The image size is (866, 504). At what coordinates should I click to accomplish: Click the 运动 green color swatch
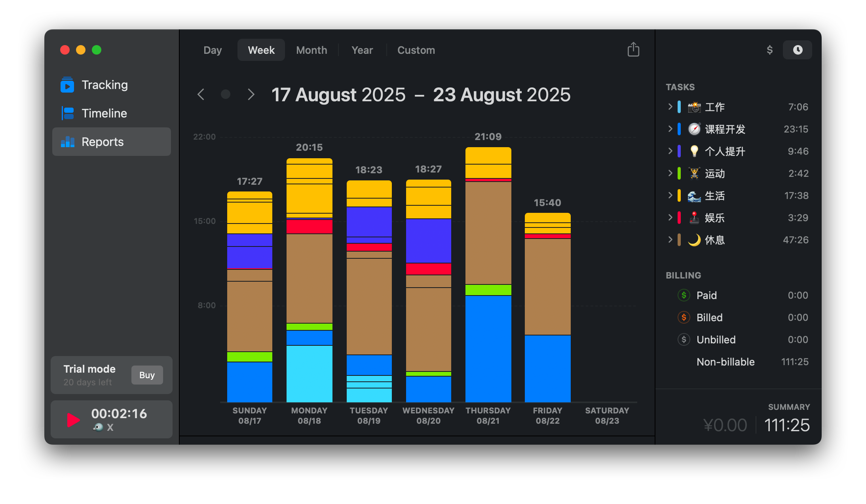click(x=679, y=173)
